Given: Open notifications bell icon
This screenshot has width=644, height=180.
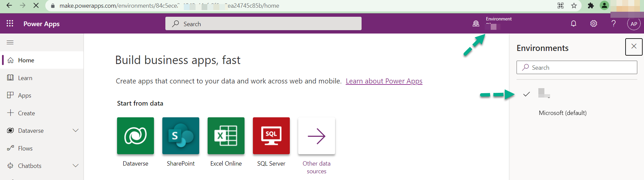Looking at the screenshot, I should click(574, 23).
